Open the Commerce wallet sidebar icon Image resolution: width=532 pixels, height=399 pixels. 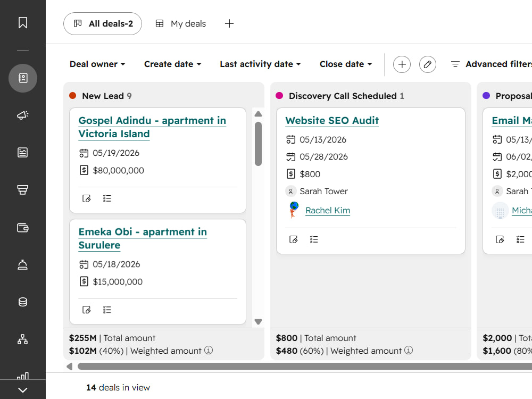(23, 227)
